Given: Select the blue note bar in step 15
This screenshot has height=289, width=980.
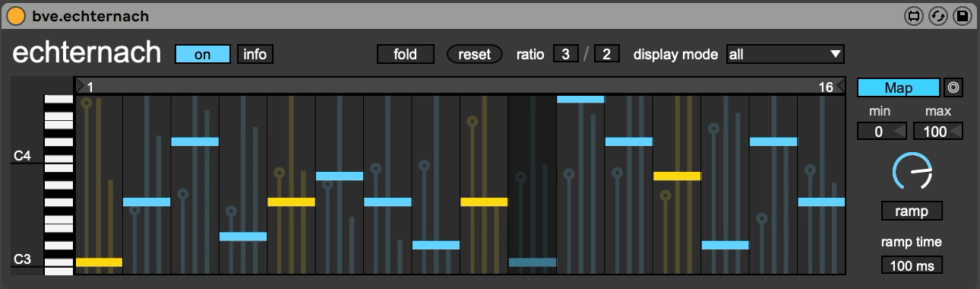Looking at the screenshot, I should pyautogui.click(x=773, y=141).
